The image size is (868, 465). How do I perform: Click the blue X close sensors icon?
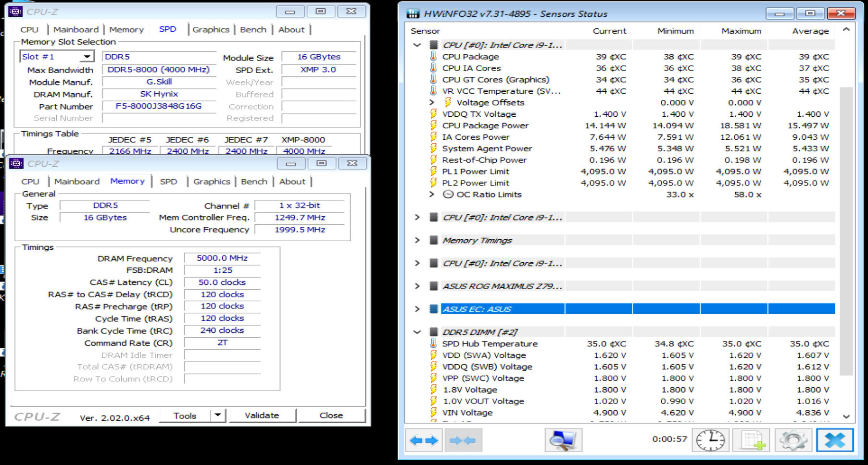[835, 440]
